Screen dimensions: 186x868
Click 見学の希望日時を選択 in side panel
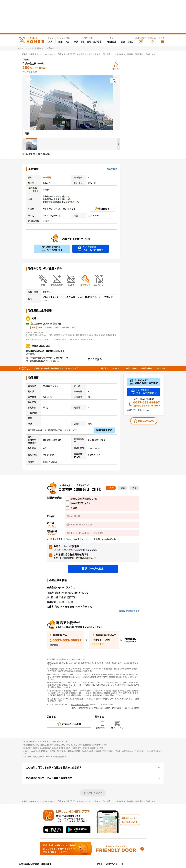143,382
